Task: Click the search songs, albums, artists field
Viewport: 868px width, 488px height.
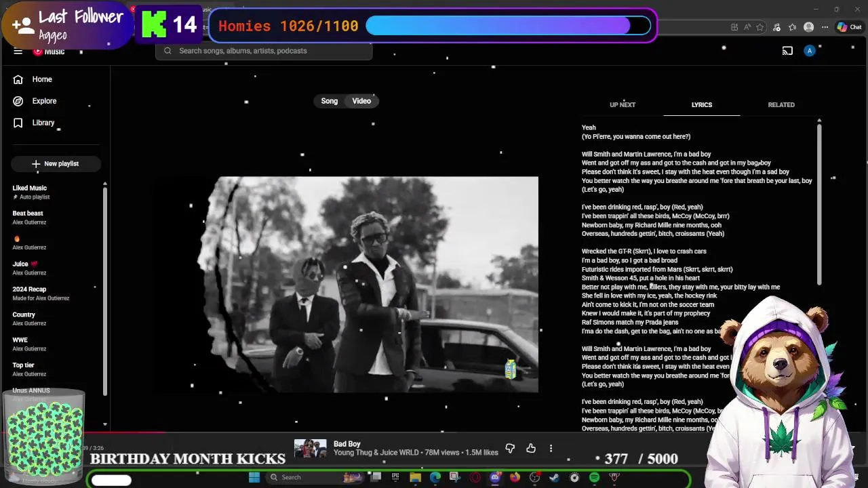Action: tap(264, 51)
